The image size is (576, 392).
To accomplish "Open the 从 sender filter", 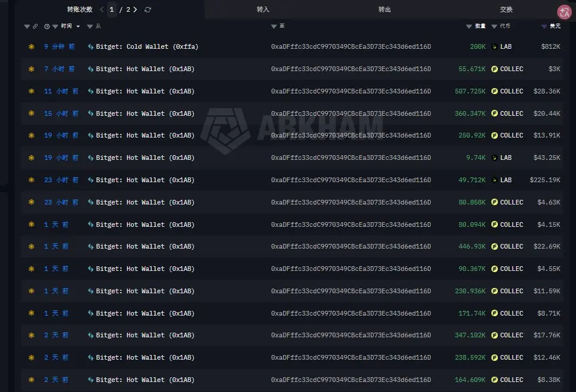I will click(89, 26).
